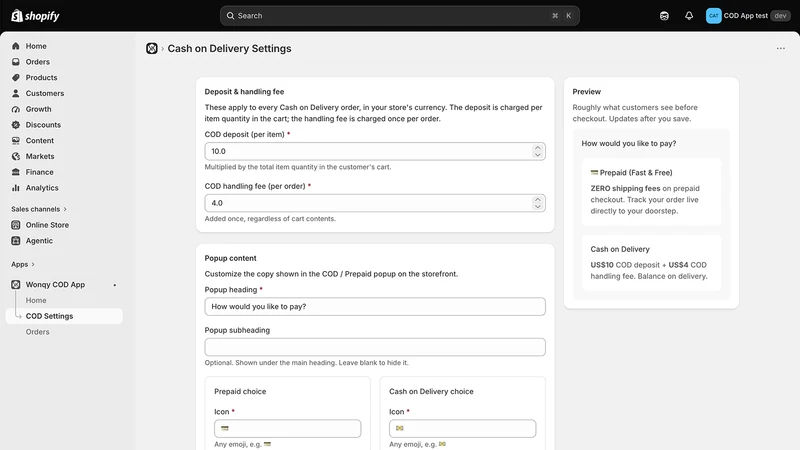Click the empty Popup subheading input

tap(375, 347)
